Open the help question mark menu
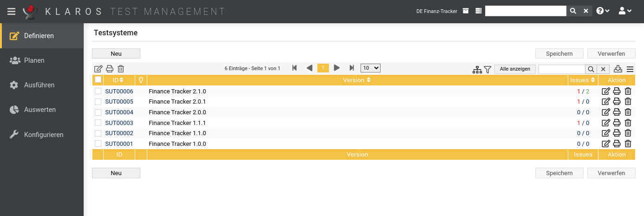 (x=603, y=11)
